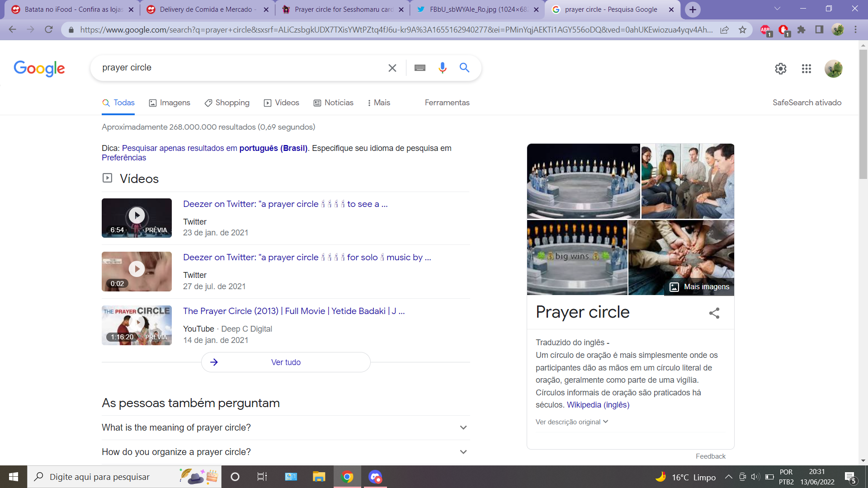Switch to the Imagens results tab
868x488 pixels.
point(170,103)
